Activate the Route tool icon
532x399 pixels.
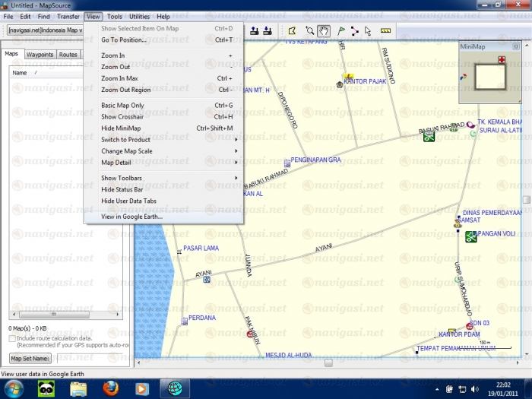coord(355,31)
